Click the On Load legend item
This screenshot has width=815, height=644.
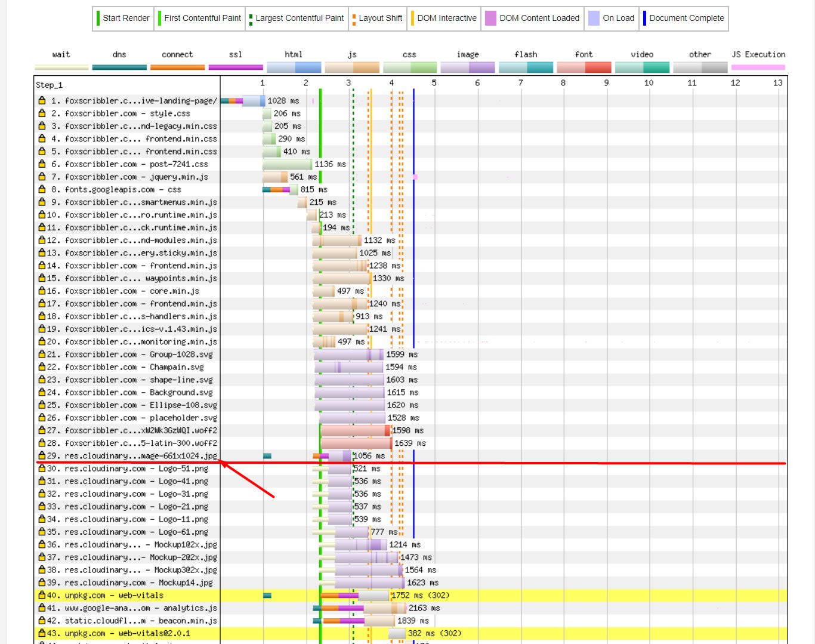612,19
